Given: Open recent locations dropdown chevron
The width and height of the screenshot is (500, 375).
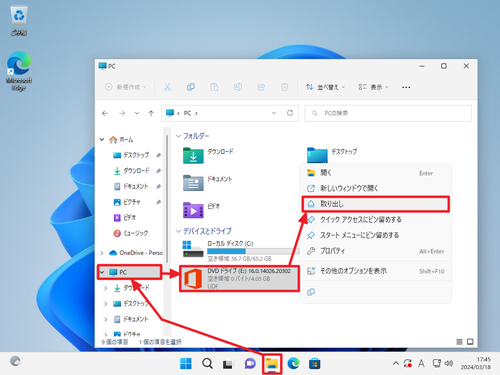Looking at the screenshot, I should tap(137, 113).
